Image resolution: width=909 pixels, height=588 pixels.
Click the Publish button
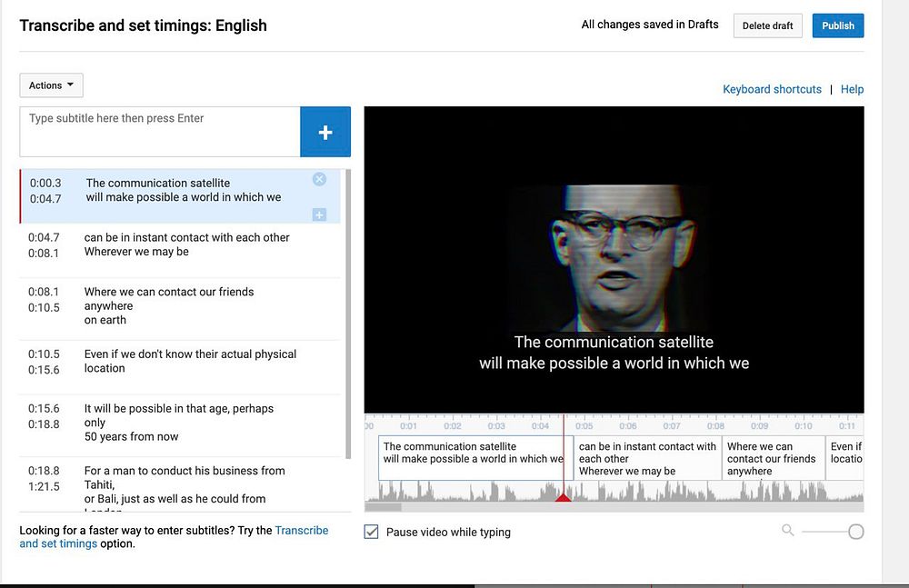point(838,25)
